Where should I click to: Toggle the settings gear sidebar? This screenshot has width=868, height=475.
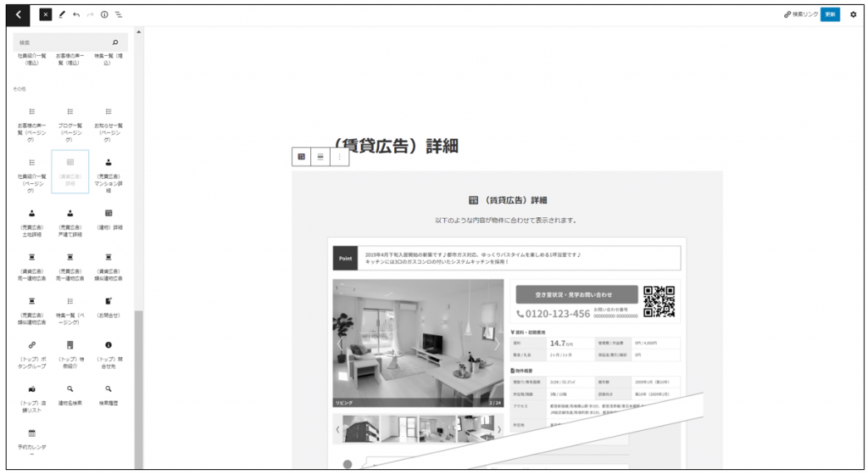[853, 14]
